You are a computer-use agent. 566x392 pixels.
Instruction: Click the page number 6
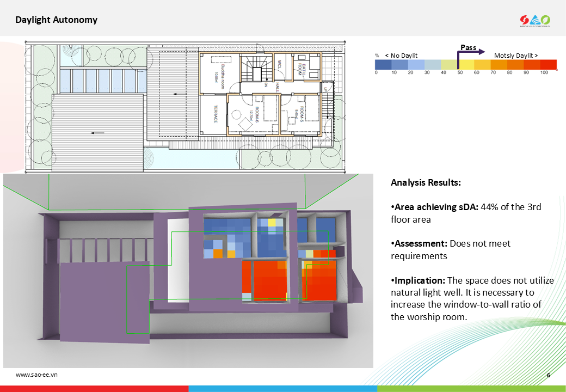(549, 375)
